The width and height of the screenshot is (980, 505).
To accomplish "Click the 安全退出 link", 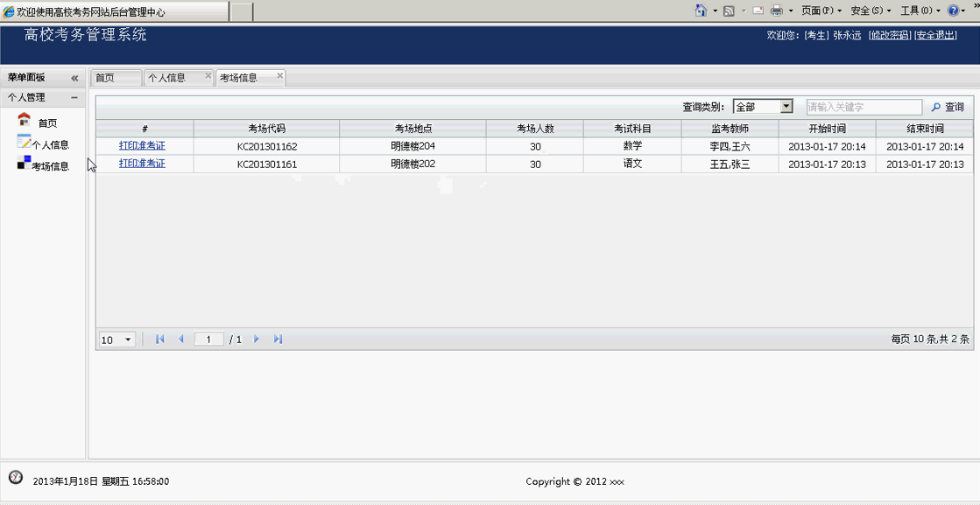I will point(935,36).
